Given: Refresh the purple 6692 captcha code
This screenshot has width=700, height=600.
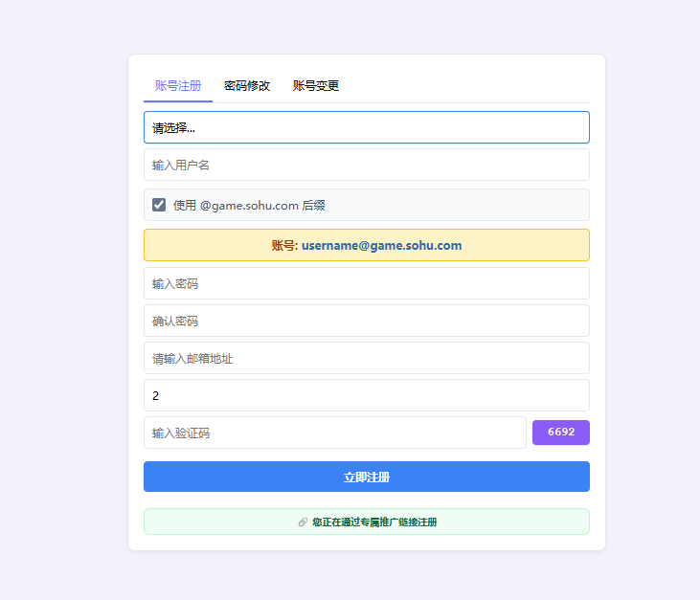Looking at the screenshot, I should click(x=560, y=433).
